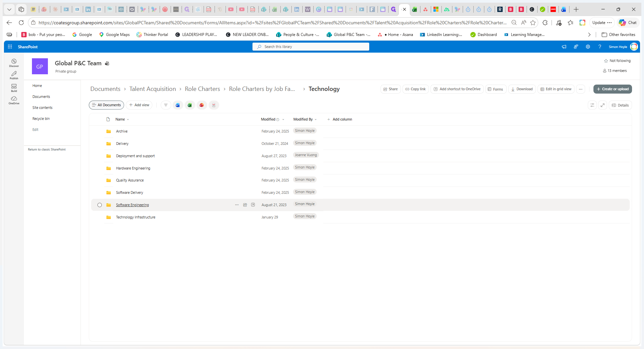Go to Talent Acquisition breadcrumb
The height and width of the screenshot is (349, 644).
pyautogui.click(x=153, y=89)
